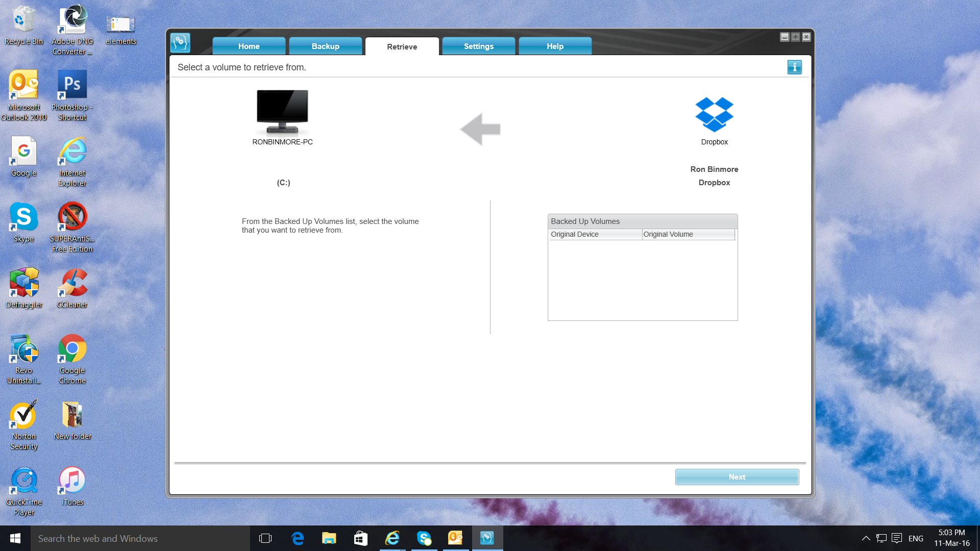This screenshot has width=980, height=551.
Task: Open the Help tab
Action: [x=555, y=46]
